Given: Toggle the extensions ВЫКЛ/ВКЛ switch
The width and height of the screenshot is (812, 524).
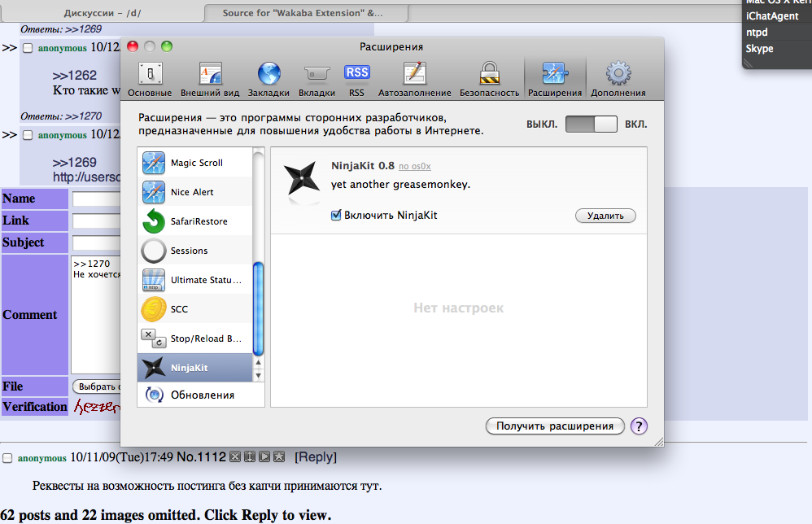Looking at the screenshot, I should click(592, 124).
